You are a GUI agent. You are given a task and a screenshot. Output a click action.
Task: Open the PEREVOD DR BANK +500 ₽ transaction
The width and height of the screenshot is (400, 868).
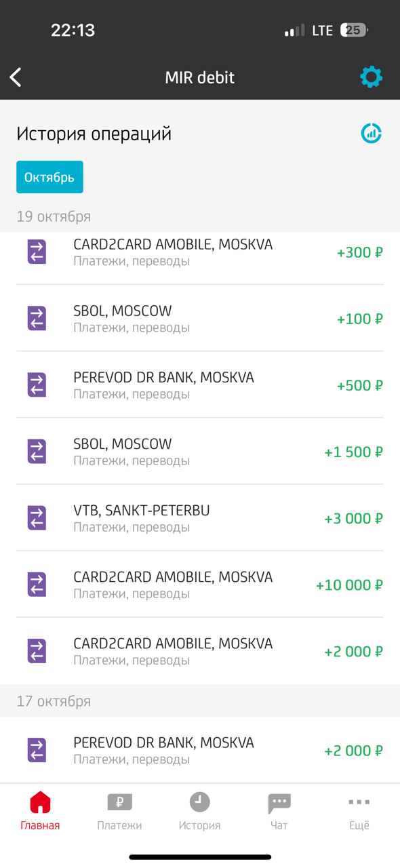click(200, 384)
